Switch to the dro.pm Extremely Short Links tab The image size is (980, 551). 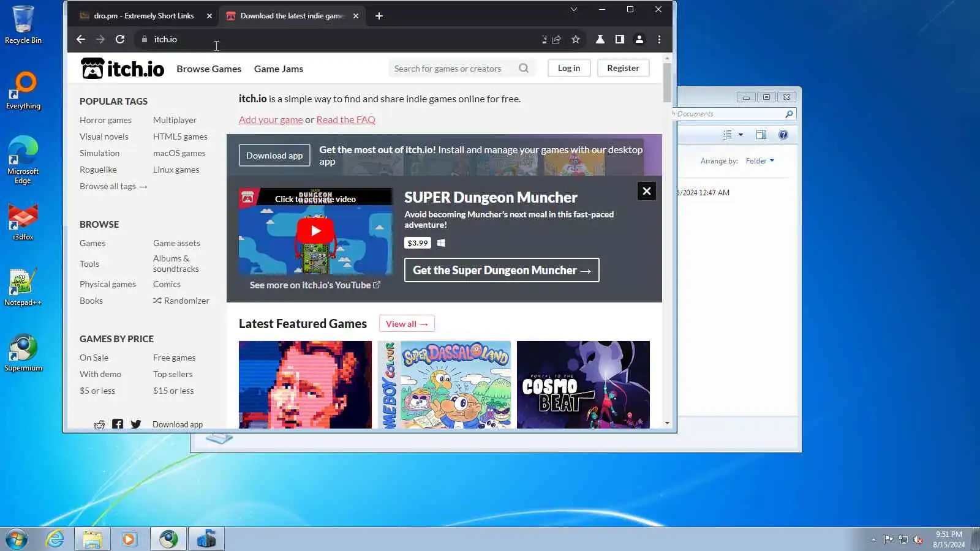[144, 16]
